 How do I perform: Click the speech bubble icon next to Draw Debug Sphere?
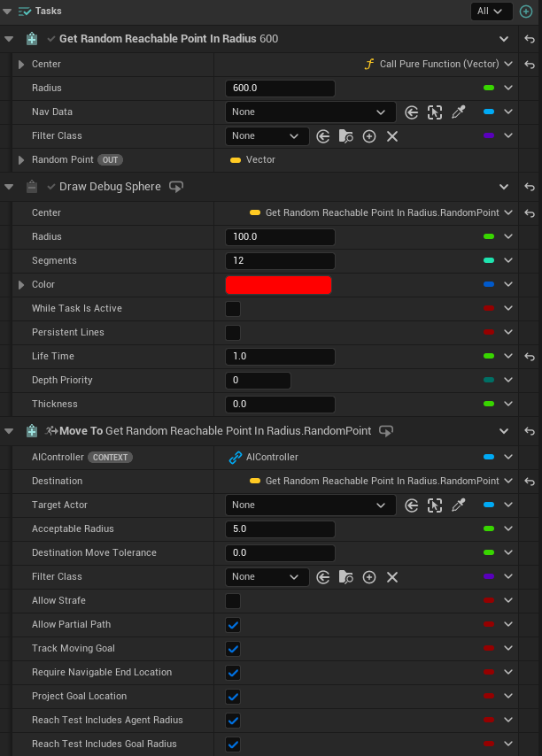(x=176, y=187)
